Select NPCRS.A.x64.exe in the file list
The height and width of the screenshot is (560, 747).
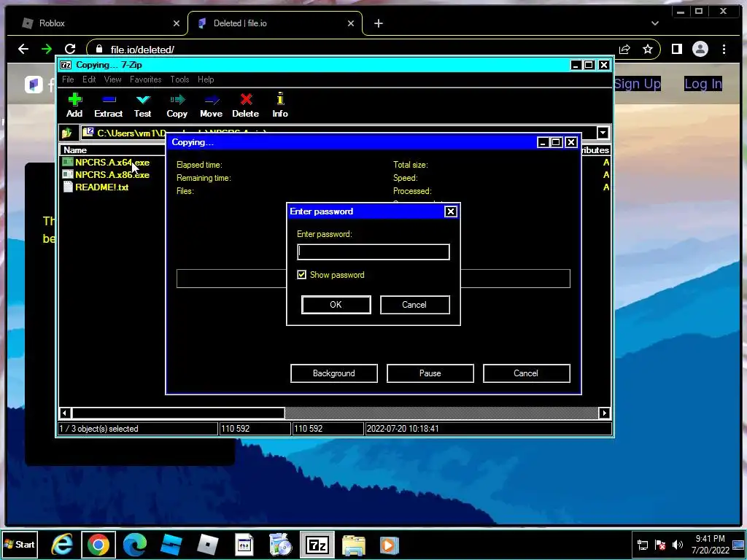[x=112, y=163]
